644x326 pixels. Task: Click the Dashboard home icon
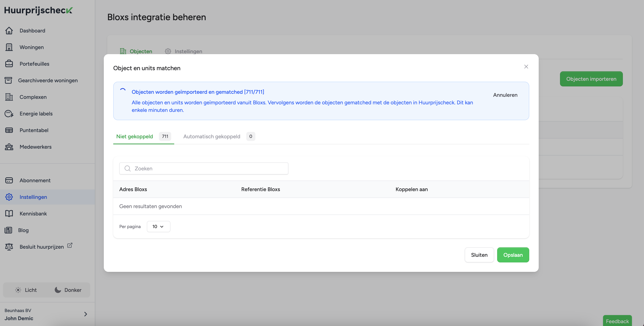pyautogui.click(x=9, y=31)
